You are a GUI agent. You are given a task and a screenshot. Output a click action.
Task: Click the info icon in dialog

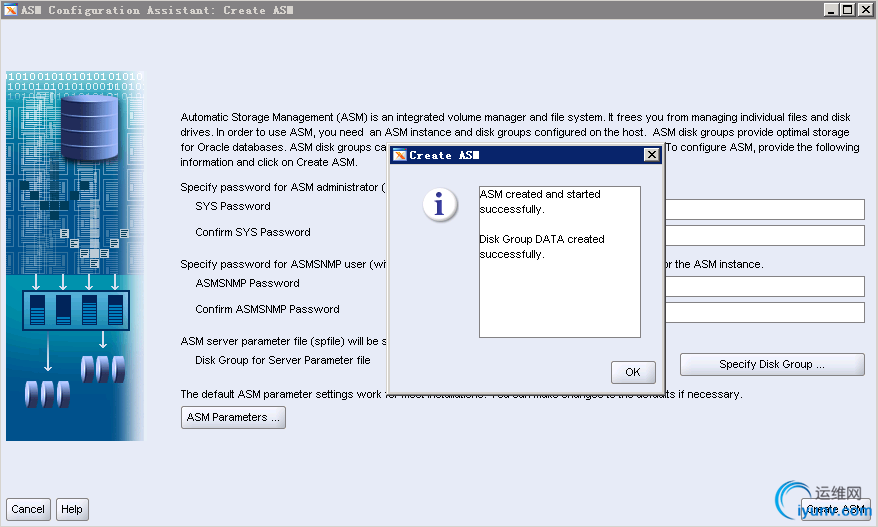coord(440,204)
